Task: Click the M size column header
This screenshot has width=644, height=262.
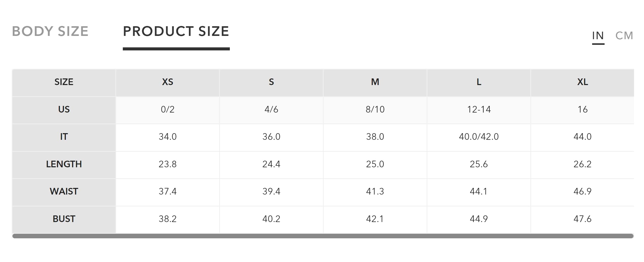Action: pyautogui.click(x=375, y=82)
